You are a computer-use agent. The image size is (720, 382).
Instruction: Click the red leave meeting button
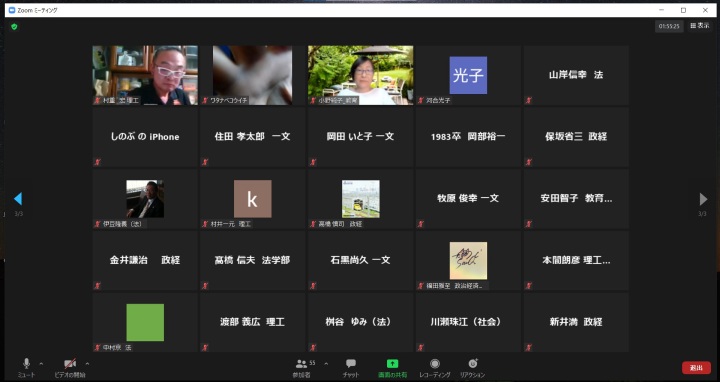(696, 368)
